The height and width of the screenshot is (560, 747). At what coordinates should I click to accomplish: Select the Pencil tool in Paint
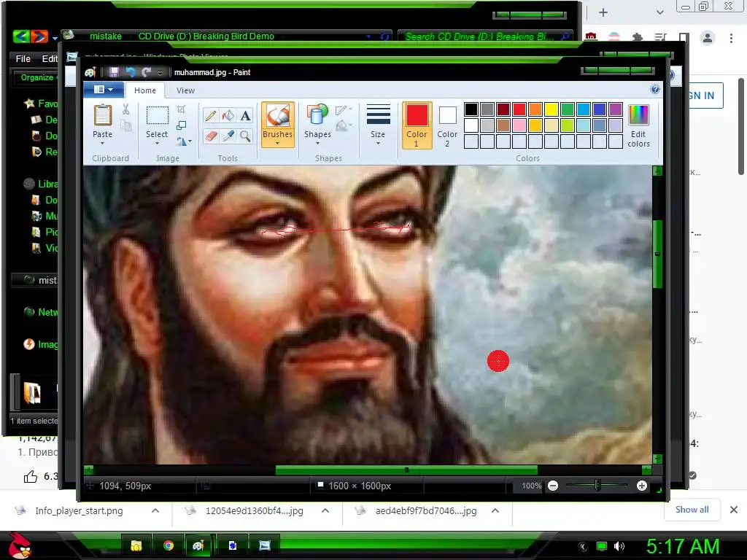pos(211,116)
